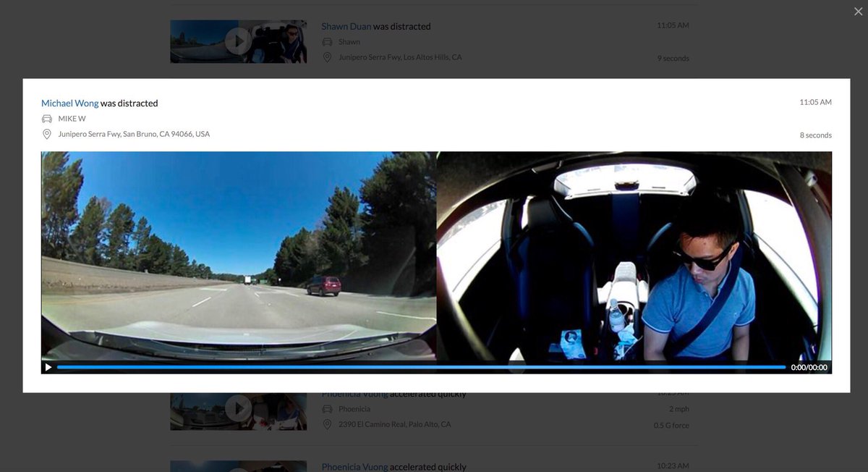This screenshot has height=472, width=868.
Task: Click location pin beside San Bruno address
Action: [x=47, y=134]
